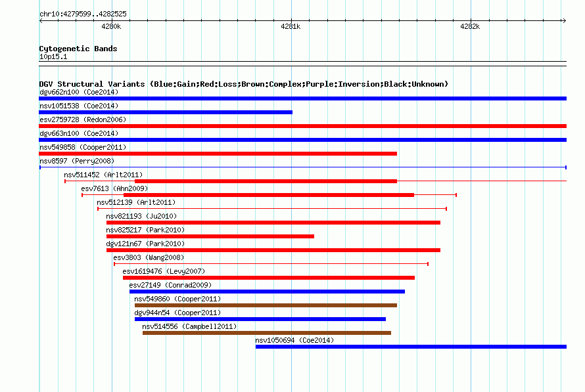Click the 10p15.1 cytogenetic band line
This screenshot has width=585, height=392.
302,64
